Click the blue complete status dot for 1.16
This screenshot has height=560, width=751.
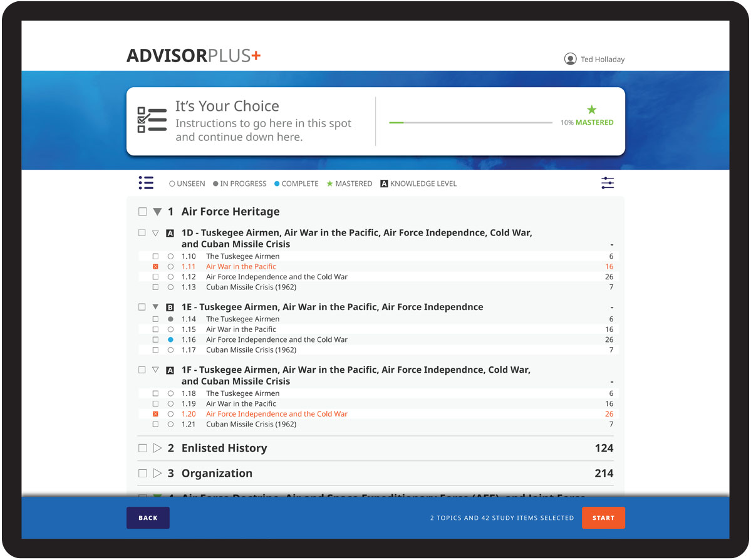170,340
